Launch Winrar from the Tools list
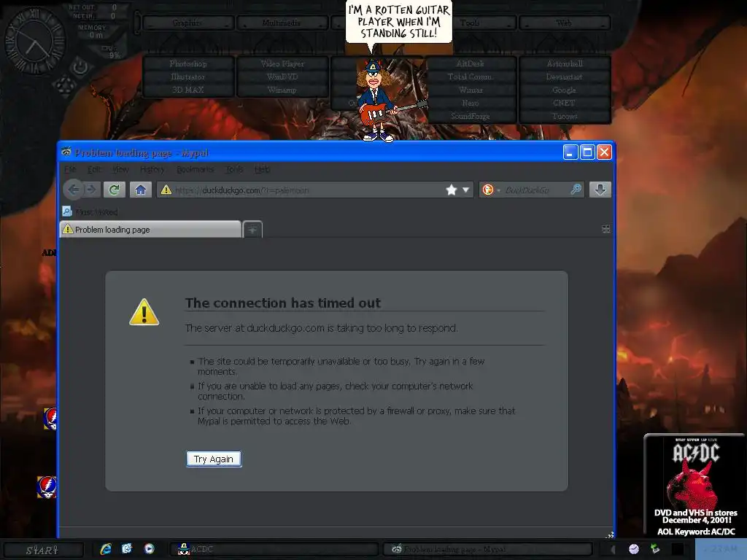The height and width of the screenshot is (560, 747). point(471,90)
